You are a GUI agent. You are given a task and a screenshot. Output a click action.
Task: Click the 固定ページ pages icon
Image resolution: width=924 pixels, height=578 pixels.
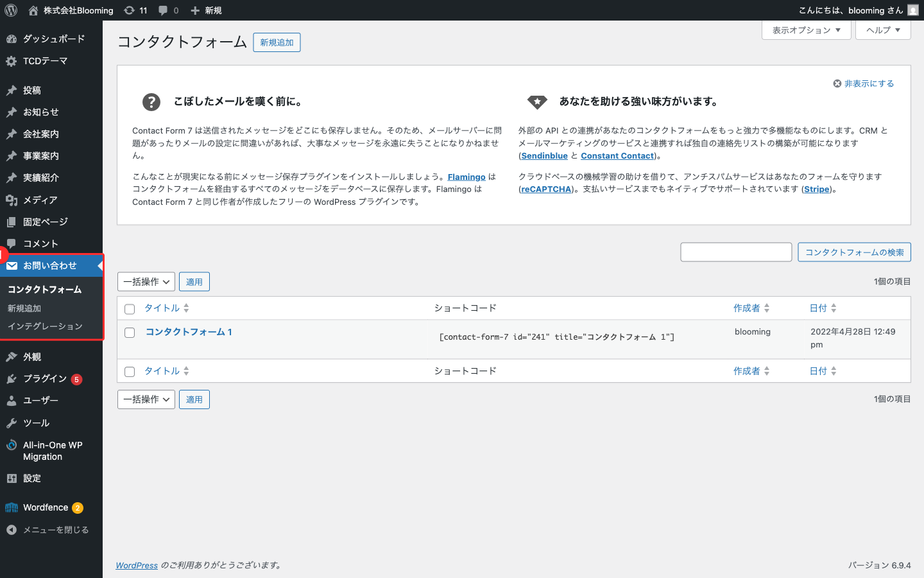pos(12,222)
